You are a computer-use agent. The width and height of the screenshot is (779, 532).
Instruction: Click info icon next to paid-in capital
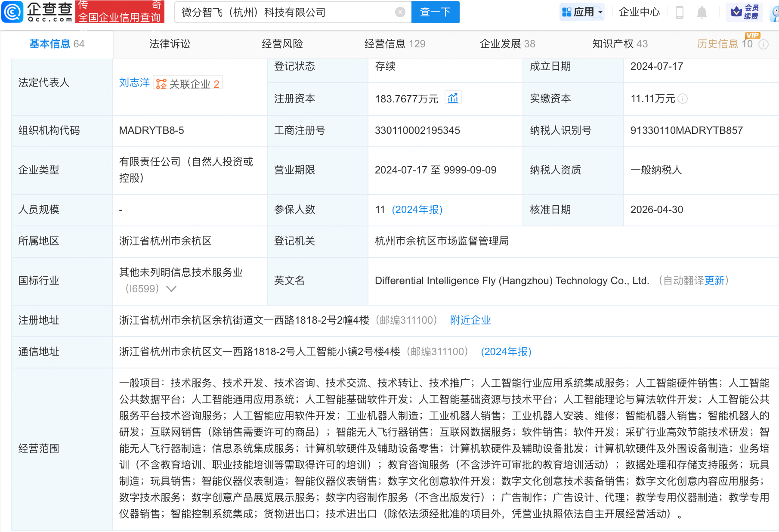[683, 99]
